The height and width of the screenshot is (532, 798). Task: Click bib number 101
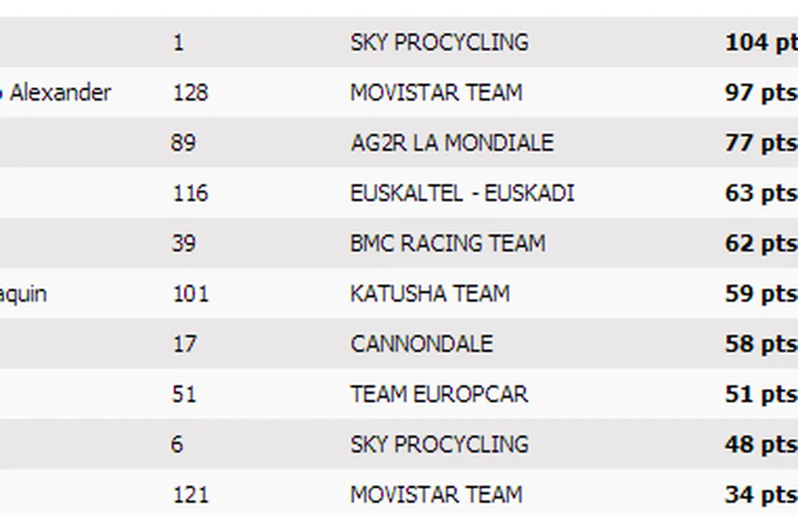click(x=190, y=293)
